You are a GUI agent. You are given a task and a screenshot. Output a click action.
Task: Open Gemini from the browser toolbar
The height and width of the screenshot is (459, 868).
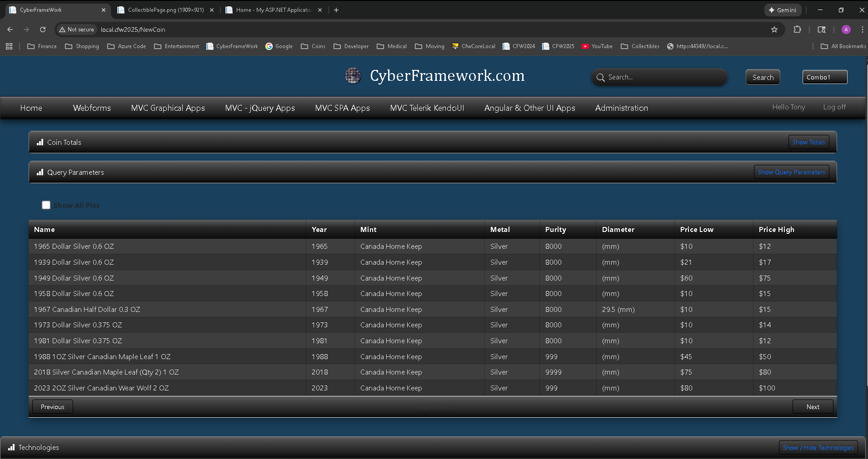[x=783, y=10]
